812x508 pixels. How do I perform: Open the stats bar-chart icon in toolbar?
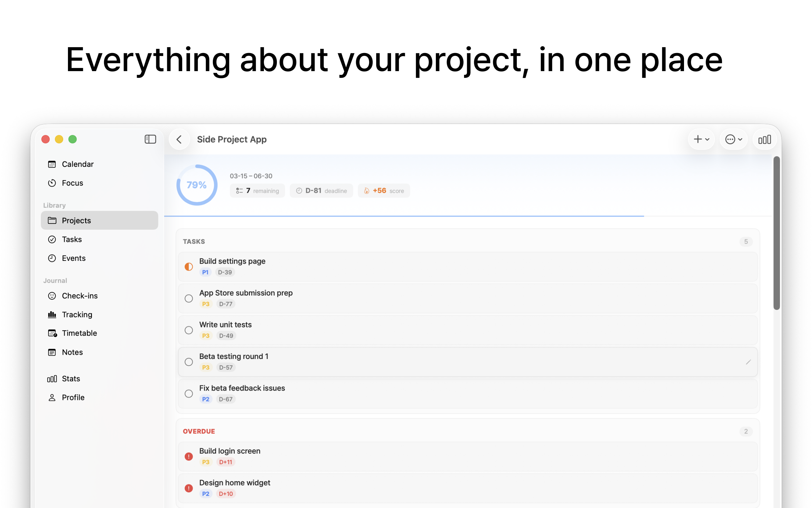point(764,139)
